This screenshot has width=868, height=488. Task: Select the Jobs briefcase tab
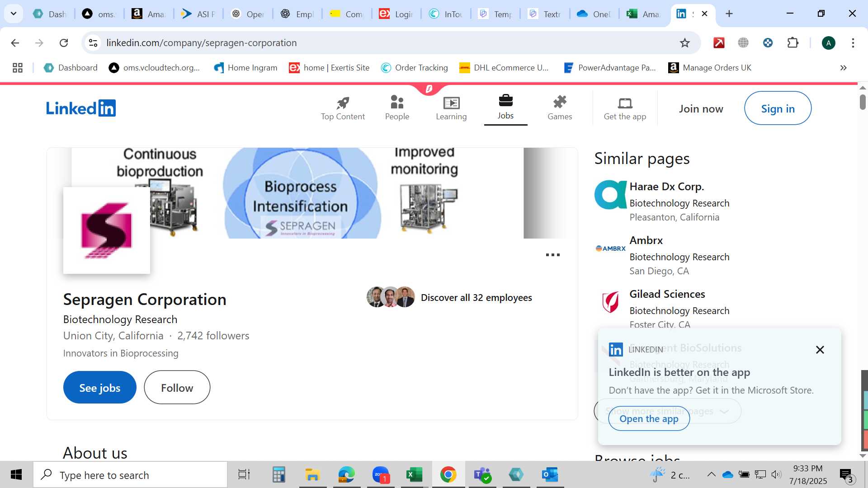click(505, 108)
